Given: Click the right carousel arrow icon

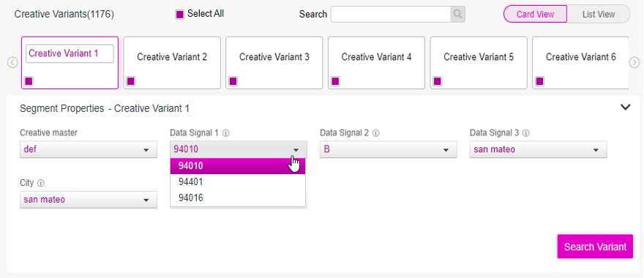Looking at the screenshot, I should point(634,62).
